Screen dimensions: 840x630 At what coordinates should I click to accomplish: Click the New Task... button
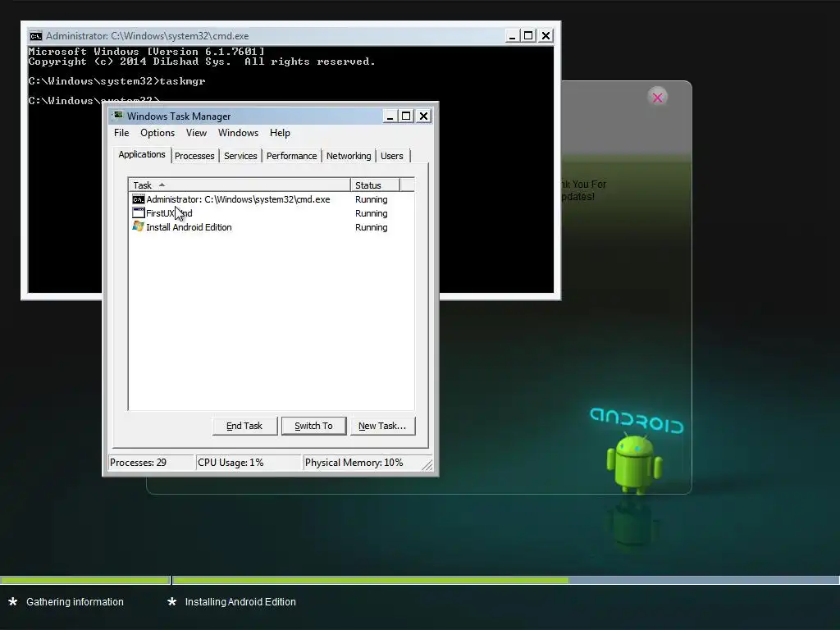[382, 426]
